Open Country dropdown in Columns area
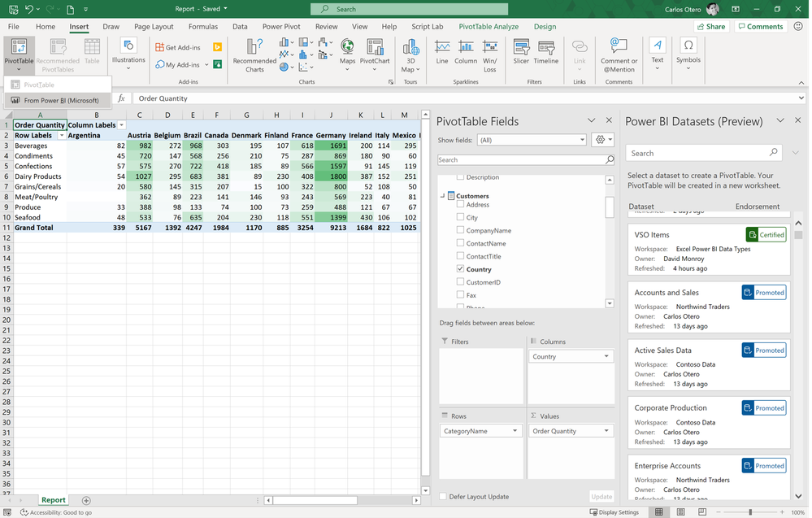This screenshot has width=812, height=518. pos(606,356)
